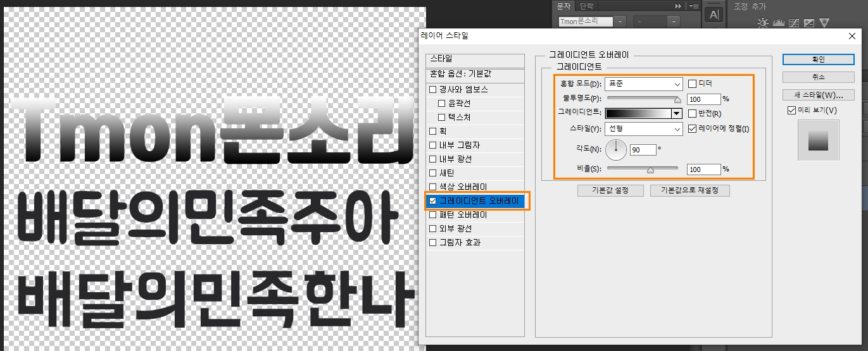Add a Brightness/Contrast adjustment

coord(764,23)
